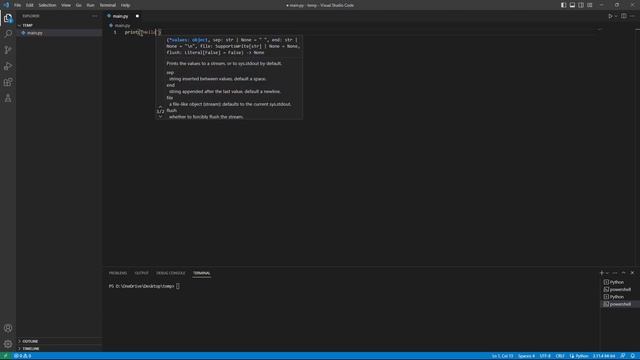Open Accounts menu in activity bar
The image size is (640, 360).
pos(8,328)
